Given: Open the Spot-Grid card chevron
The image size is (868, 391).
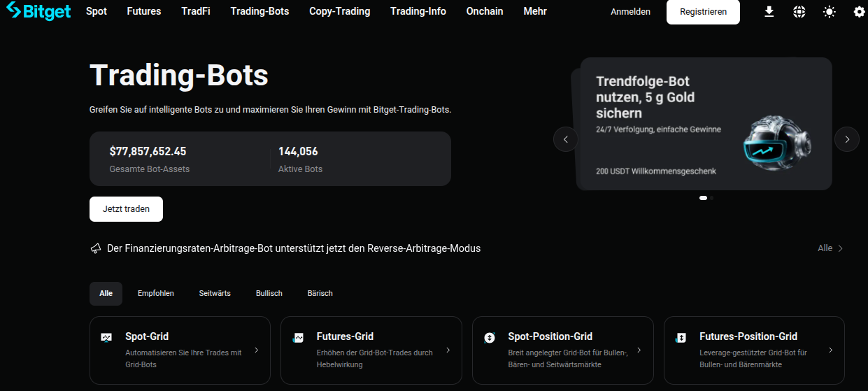Looking at the screenshot, I should pos(257,350).
